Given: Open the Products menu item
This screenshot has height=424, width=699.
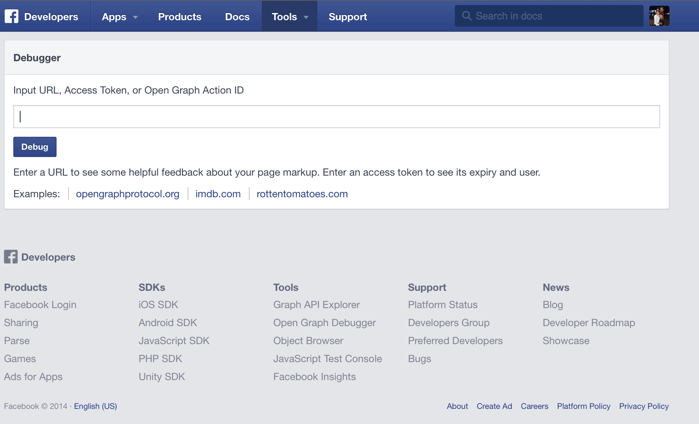Looking at the screenshot, I should [180, 16].
